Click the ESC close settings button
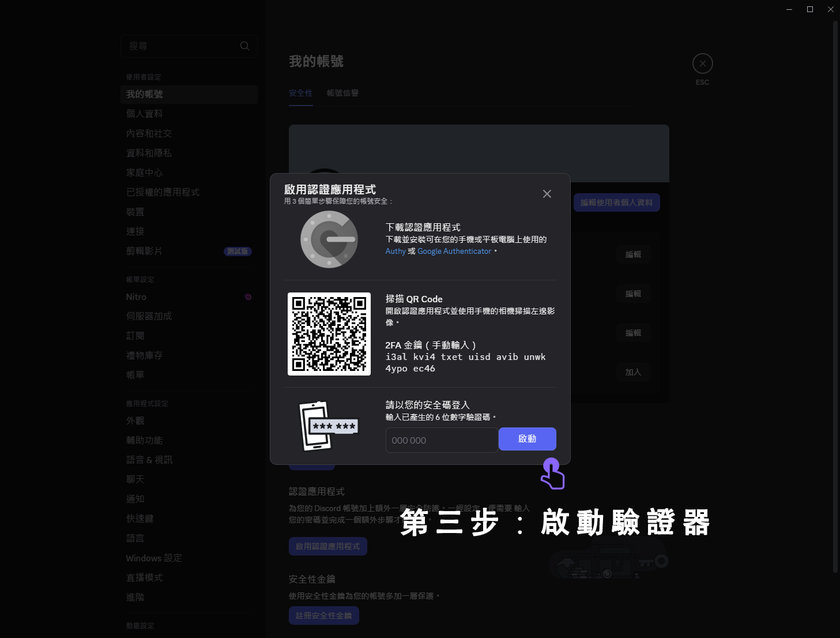The height and width of the screenshot is (638, 840). pyautogui.click(x=702, y=63)
